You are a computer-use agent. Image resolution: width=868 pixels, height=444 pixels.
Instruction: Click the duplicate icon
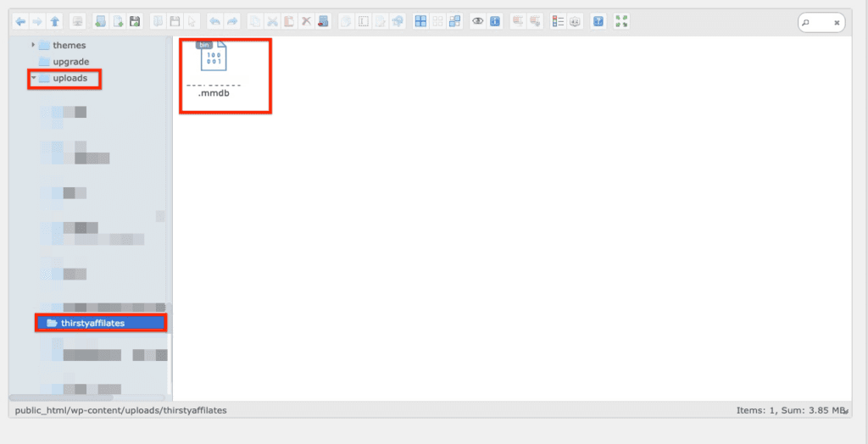pyautogui.click(x=346, y=21)
